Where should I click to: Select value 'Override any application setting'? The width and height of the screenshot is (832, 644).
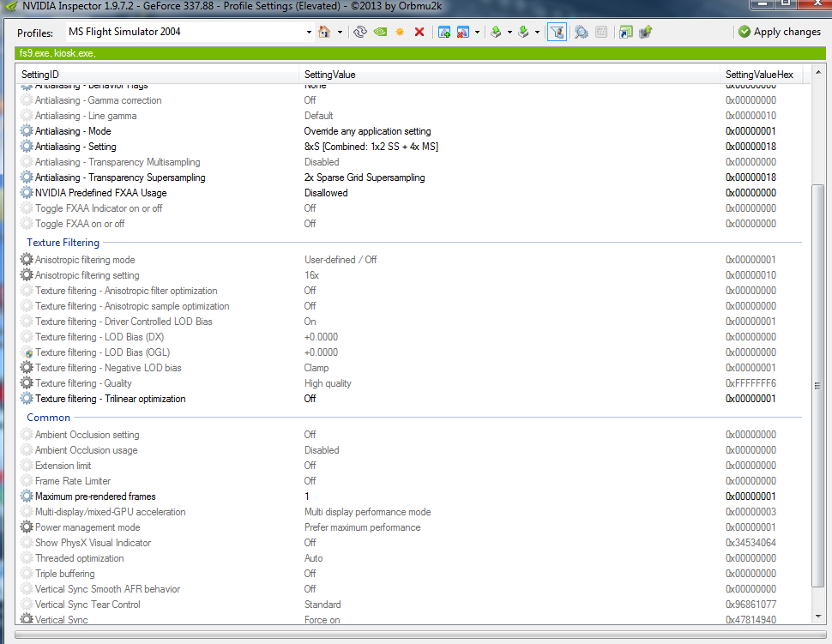pos(367,131)
